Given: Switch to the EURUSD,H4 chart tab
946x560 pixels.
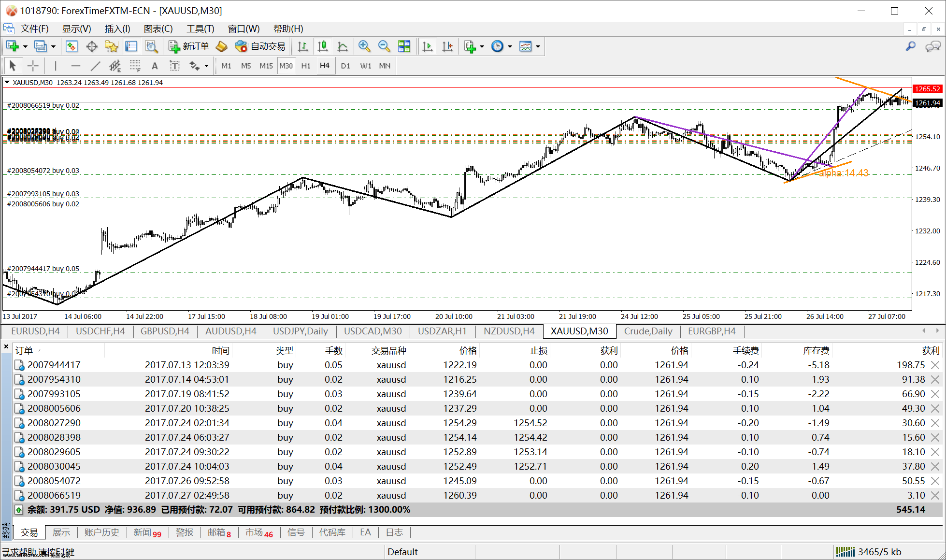Looking at the screenshot, I should 35,331.
